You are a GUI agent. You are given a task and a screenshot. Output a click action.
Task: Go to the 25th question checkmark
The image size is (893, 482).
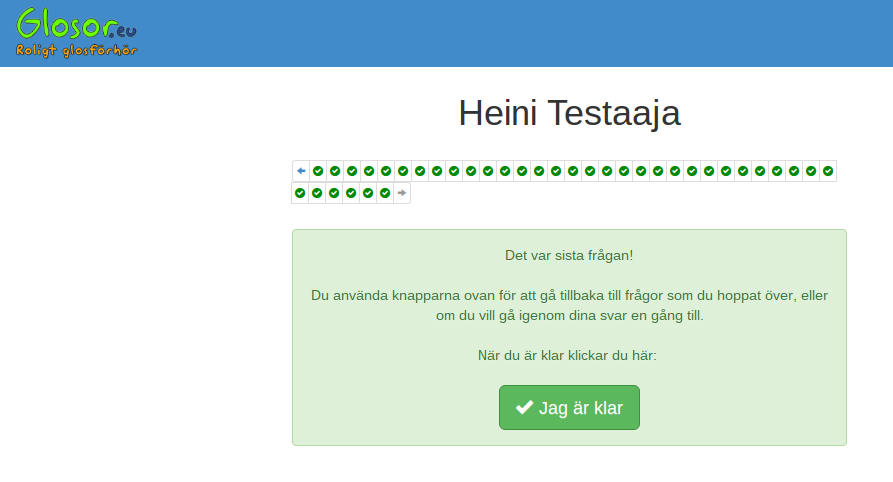(726, 171)
